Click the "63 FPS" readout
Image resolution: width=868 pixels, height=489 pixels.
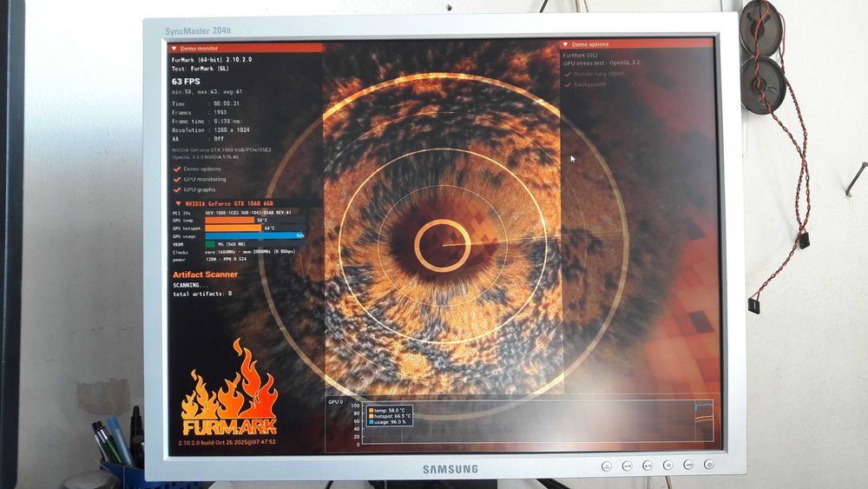pyautogui.click(x=186, y=82)
